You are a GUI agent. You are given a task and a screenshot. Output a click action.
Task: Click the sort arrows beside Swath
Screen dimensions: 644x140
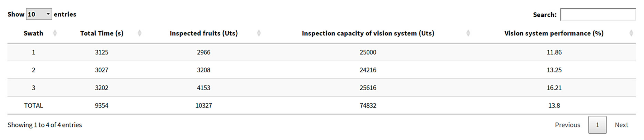pos(55,33)
